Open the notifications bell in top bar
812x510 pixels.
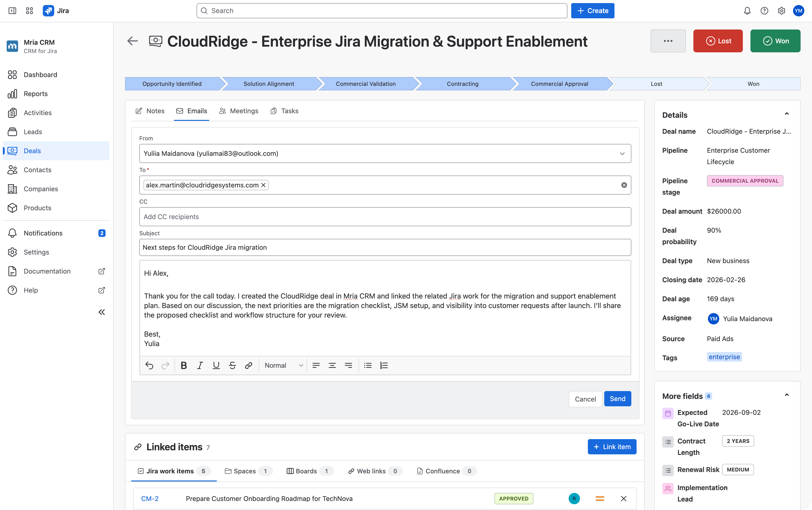(747, 11)
